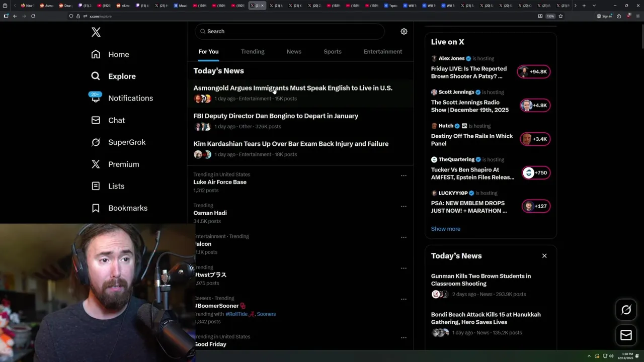Open Osman Hadi trending topic
This screenshot has height=362, width=644.
pos(210,213)
